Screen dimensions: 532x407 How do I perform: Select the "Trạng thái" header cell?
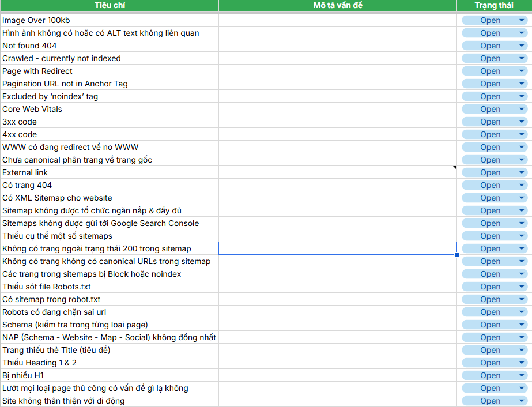pos(495,6)
